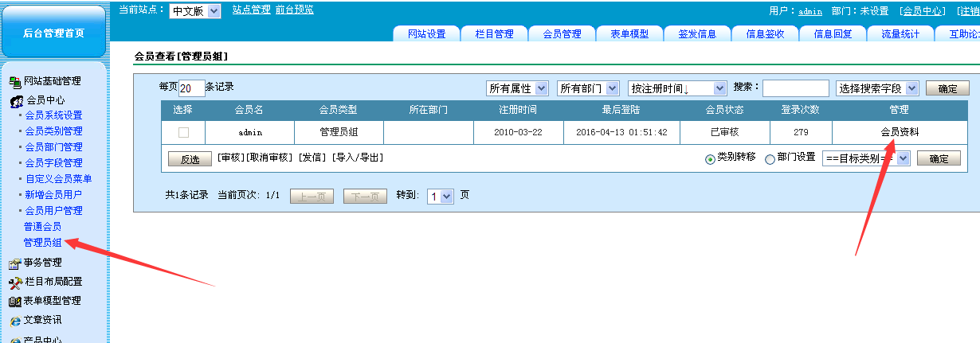Open 管理员组 in the sidebar
Image resolution: width=980 pixels, height=343 pixels.
pos(43,243)
